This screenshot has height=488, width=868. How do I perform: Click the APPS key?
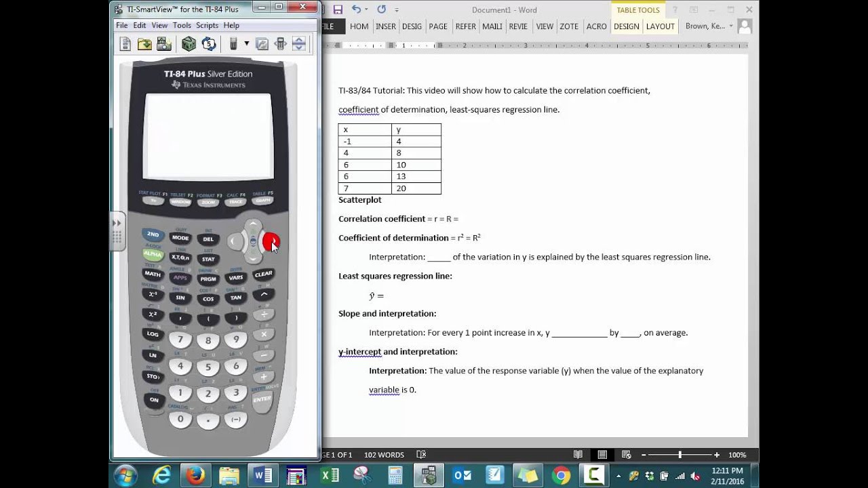(180, 277)
